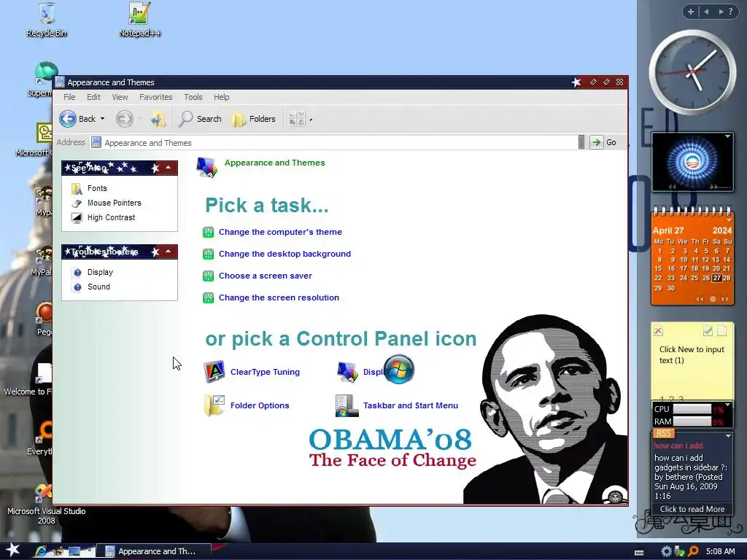Image resolution: width=747 pixels, height=560 pixels.
Task: Click Appearance and Themes taskbar button
Action: (x=153, y=551)
